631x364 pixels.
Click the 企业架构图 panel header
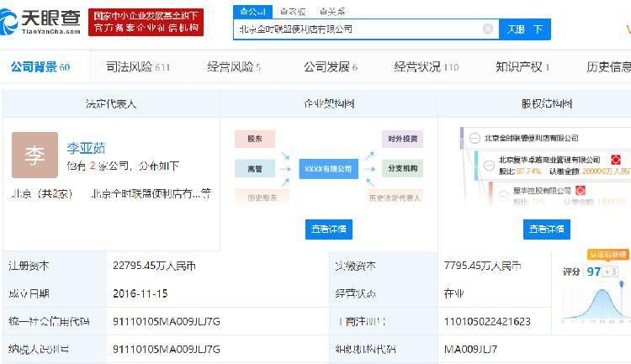pos(329,103)
